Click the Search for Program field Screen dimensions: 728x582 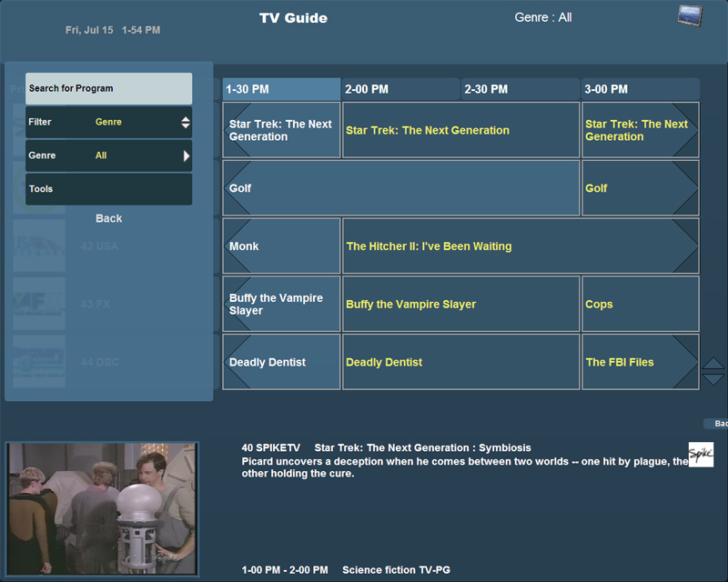pos(108,88)
